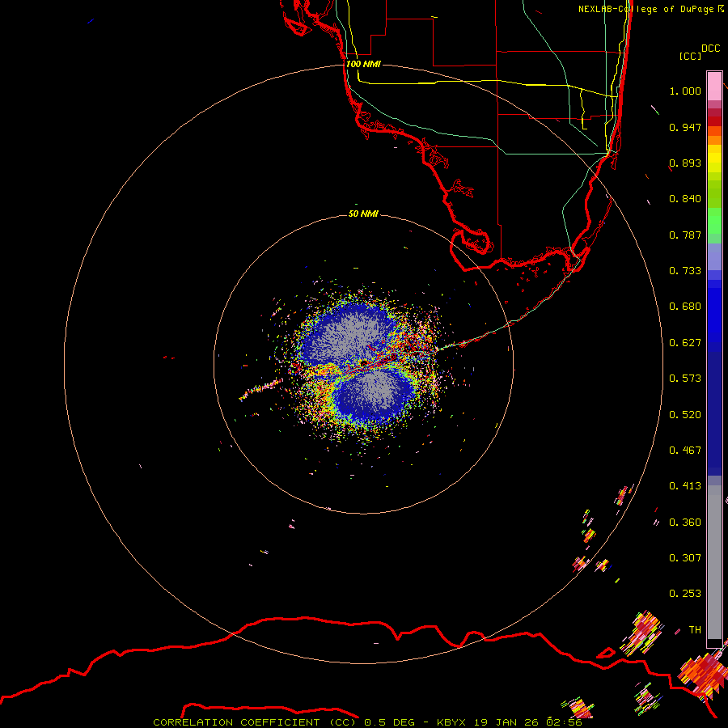728x728 pixels.
Task: Click the KBYX station identifier in the caption
Action: (451, 722)
